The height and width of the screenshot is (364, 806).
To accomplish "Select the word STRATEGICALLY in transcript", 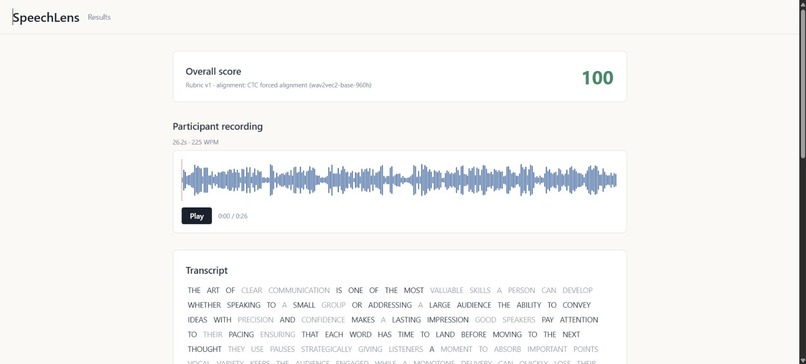I will click(326, 350).
